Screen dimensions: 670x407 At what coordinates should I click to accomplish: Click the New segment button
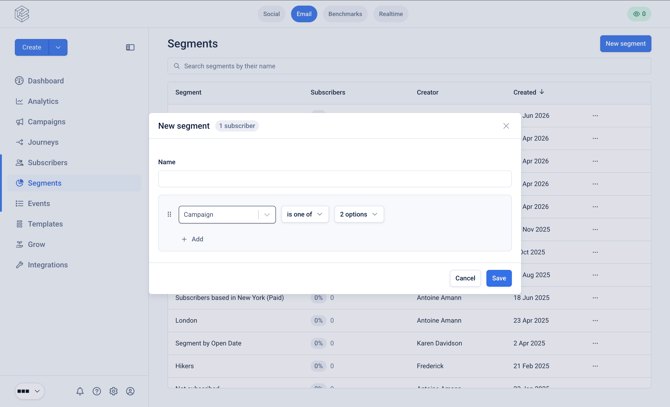(625, 44)
